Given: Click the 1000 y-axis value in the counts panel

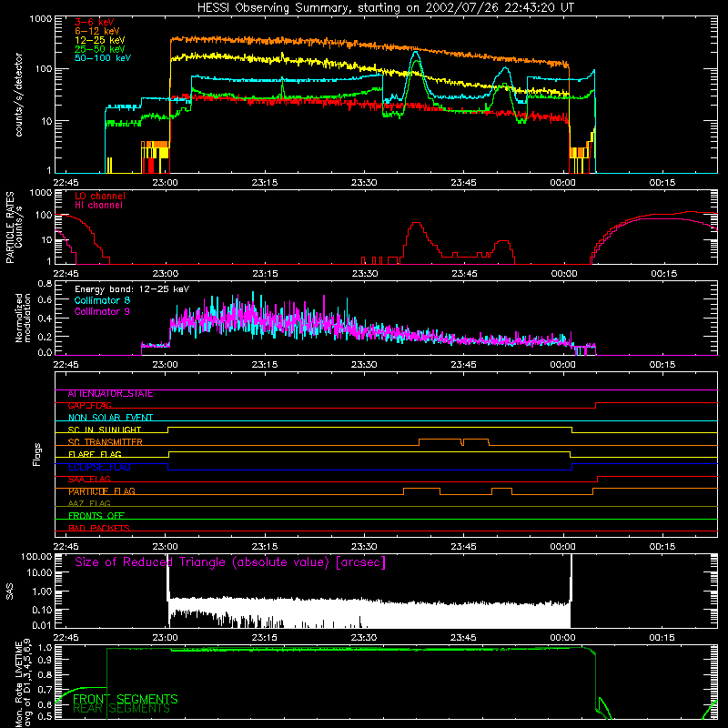Looking at the screenshot, I should click(41, 19).
